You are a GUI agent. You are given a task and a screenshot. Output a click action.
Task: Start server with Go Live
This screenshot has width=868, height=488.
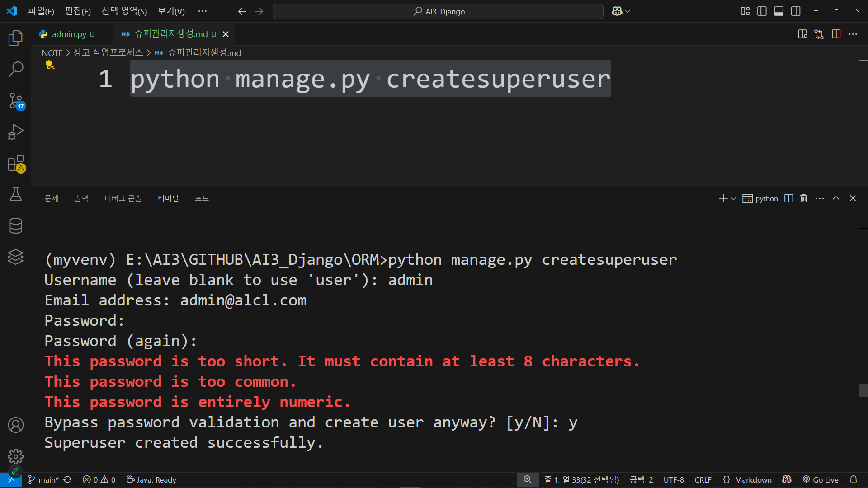point(820,480)
